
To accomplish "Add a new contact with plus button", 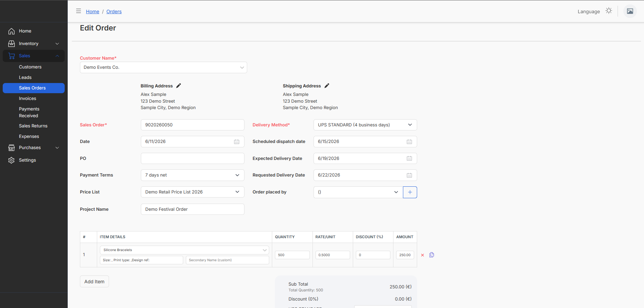I will [410, 192].
